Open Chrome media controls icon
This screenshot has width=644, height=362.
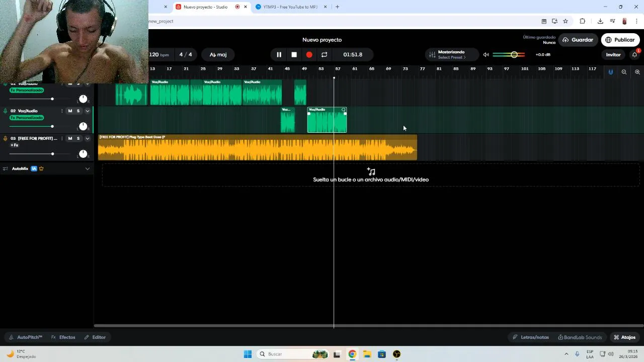coord(612,21)
